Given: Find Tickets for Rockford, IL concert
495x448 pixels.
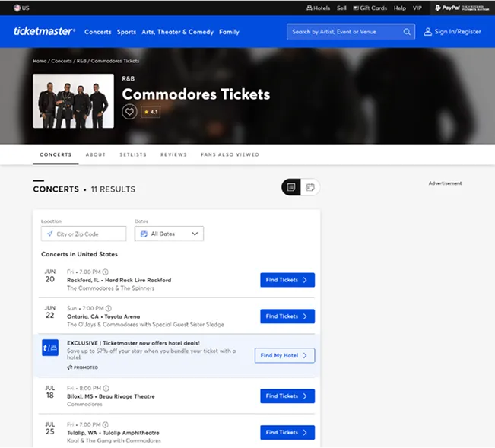Looking at the screenshot, I should tap(287, 280).
